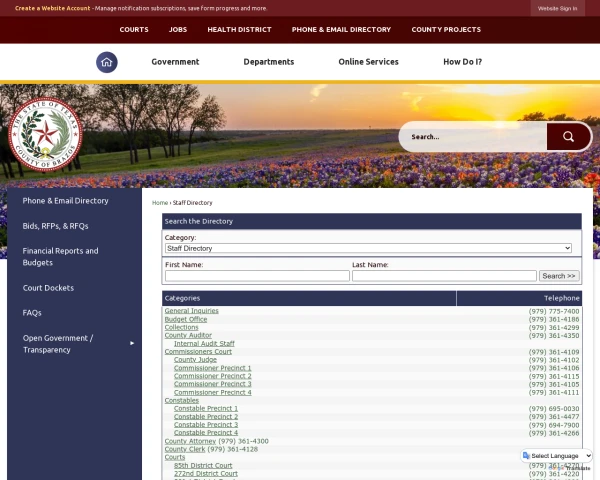Open the Departments menu
The width and height of the screenshot is (600, 480).
pyautogui.click(x=269, y=62)
